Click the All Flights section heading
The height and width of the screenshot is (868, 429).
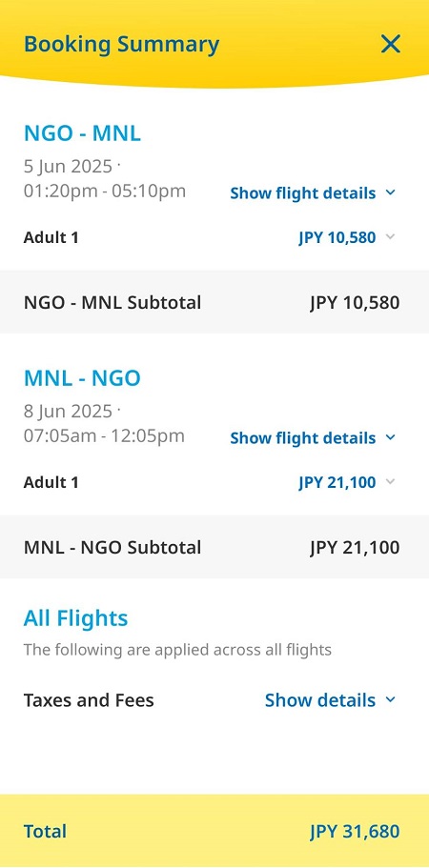tap(75, 617)
